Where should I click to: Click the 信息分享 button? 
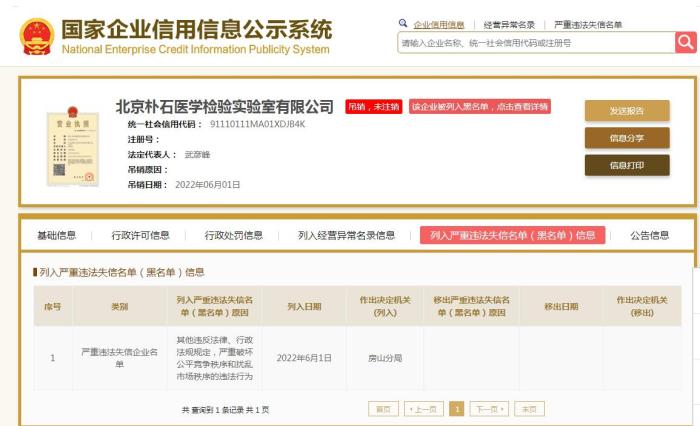point(626,138)
